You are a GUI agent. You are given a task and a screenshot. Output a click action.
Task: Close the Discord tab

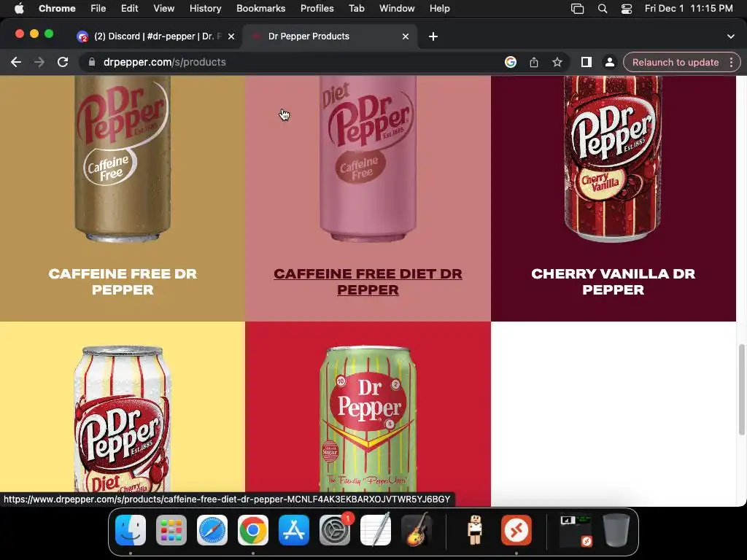(231, 36)
